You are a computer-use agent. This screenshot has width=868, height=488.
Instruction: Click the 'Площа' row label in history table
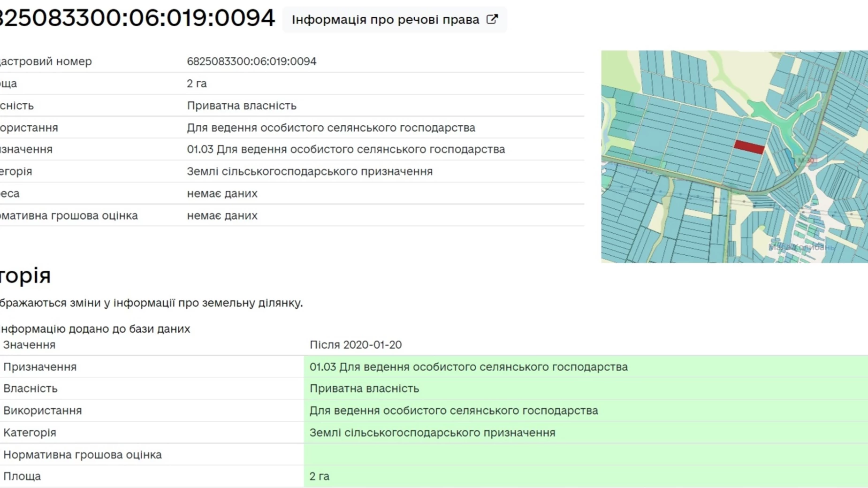(22, 476)
